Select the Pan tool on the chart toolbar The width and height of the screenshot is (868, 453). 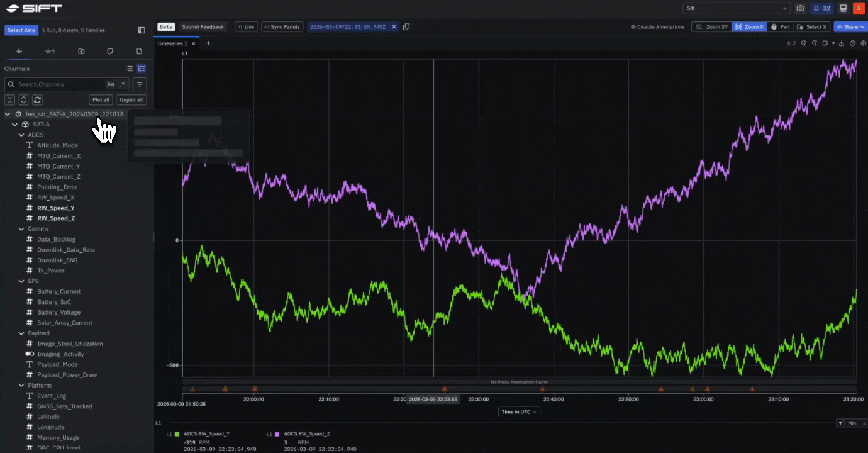(x=779, y=26)
